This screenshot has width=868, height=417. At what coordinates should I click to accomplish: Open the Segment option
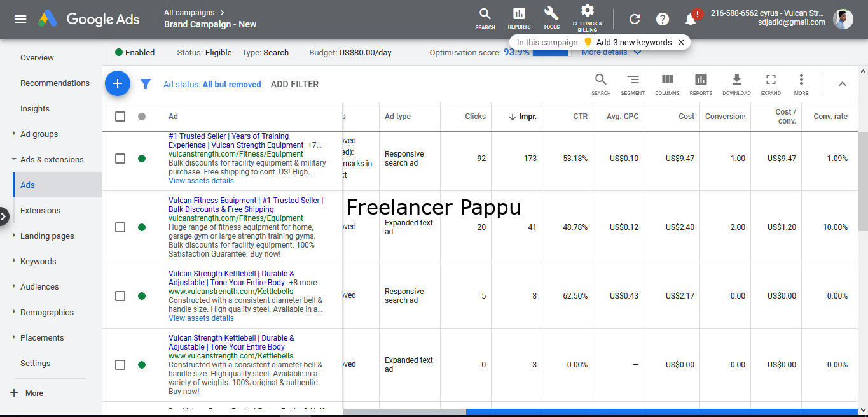pos(633,84)
